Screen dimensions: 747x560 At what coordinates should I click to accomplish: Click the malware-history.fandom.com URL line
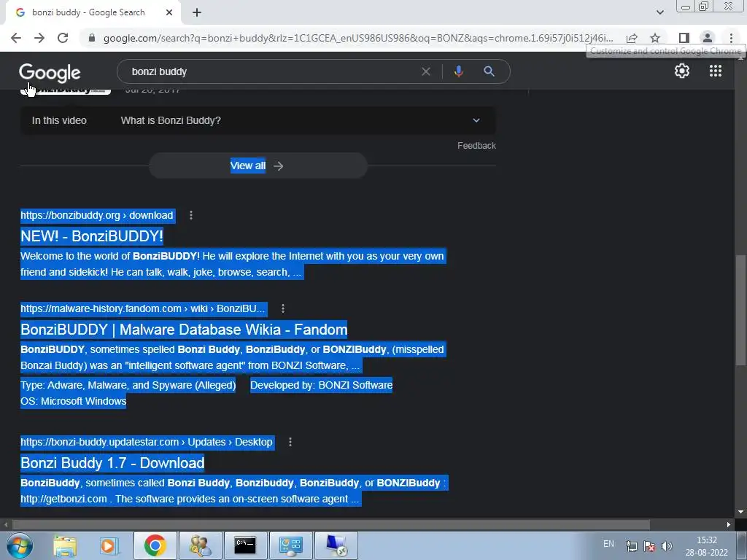point(142,308)
